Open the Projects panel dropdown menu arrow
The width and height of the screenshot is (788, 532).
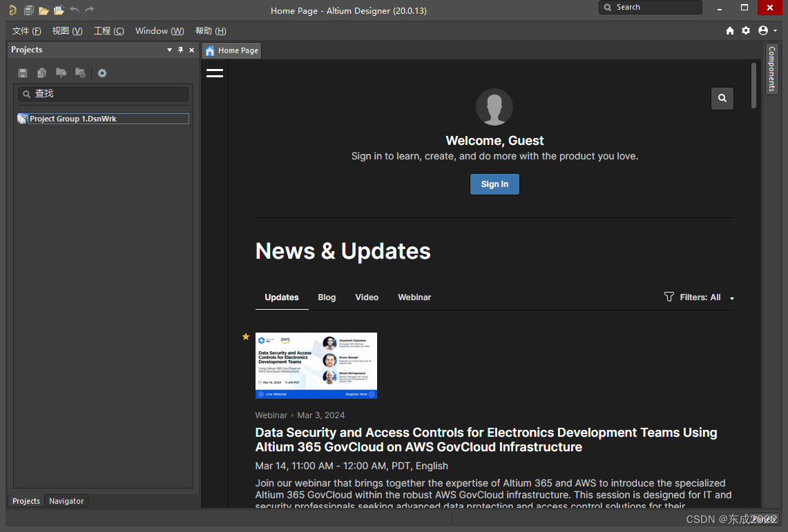[169, 50]
